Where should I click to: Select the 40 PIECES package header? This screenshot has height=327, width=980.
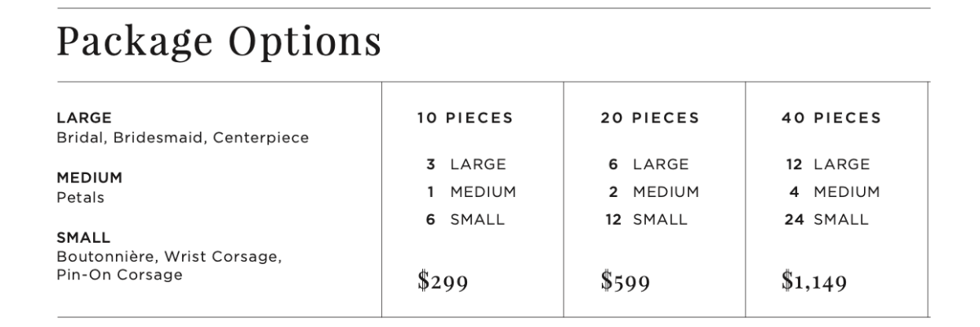pos(832,118)
